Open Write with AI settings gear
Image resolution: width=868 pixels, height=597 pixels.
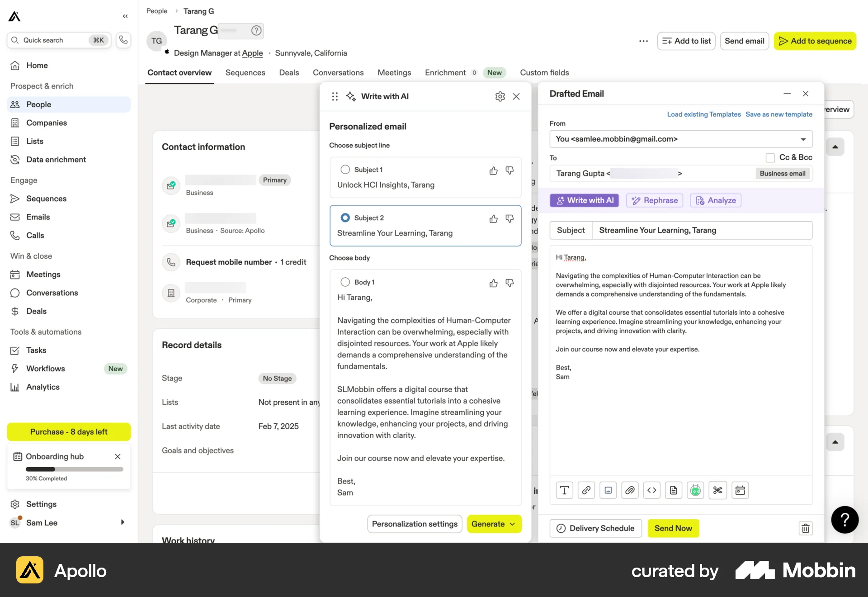[x=500, y=96]
